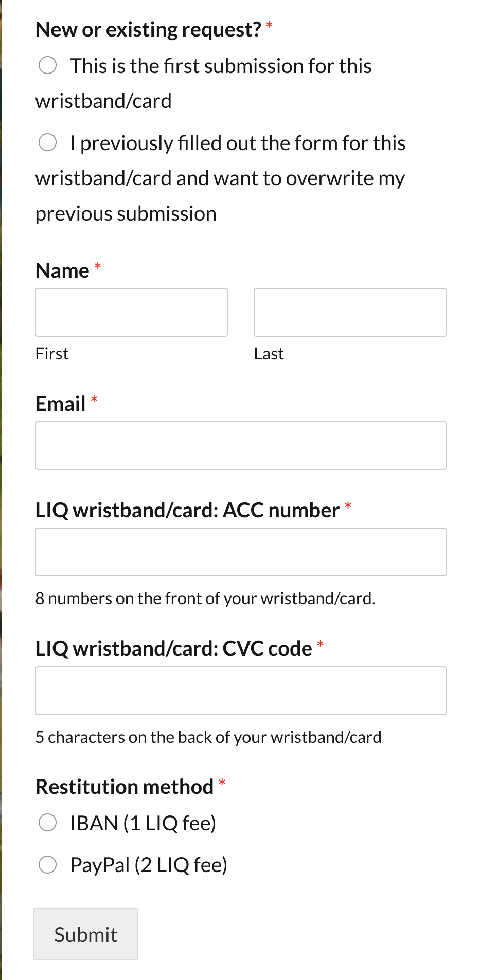Click the bold "Name" field label
Viewport: 480px width, 980px height.
pos(62,270)
